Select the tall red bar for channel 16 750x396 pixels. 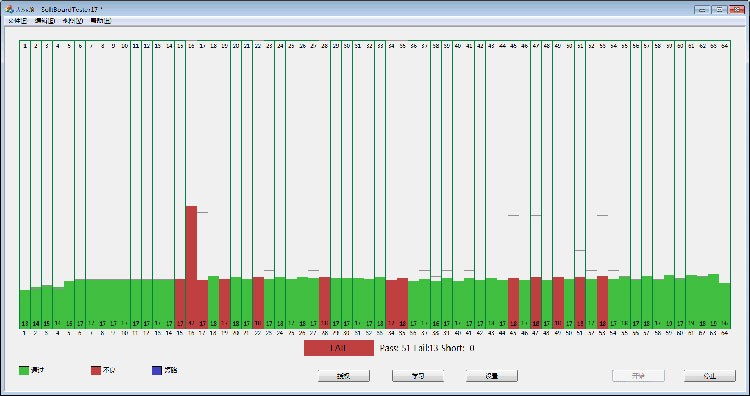coord(191,267)
